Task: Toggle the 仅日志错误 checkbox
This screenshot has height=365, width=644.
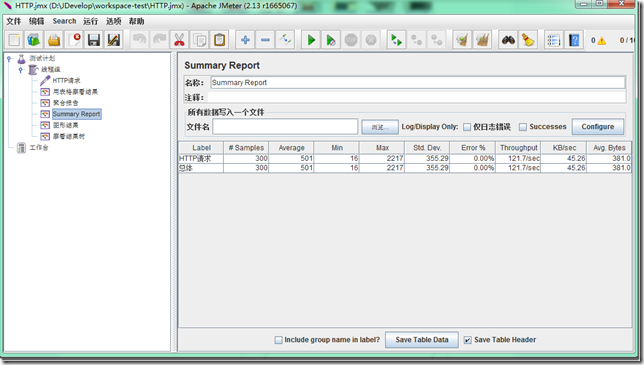Action: pyautogui.click(x=467, y=127)
